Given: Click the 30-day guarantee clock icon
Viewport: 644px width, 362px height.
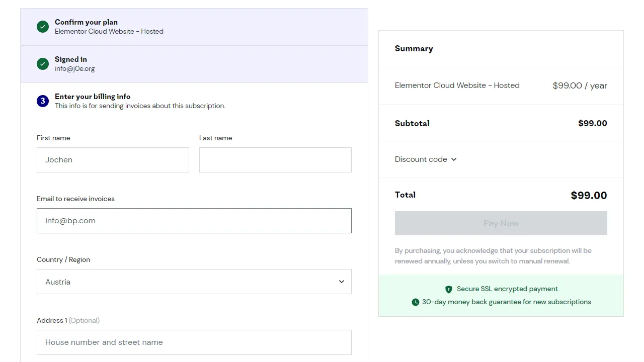Looking at the screenshot, I should tap(416, 302).
